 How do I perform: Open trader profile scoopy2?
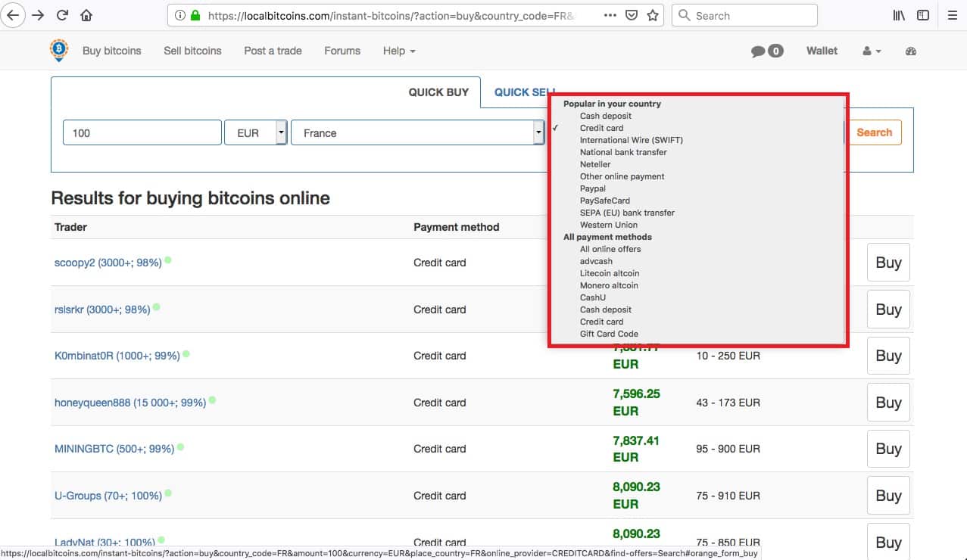(x=108, y=263)
